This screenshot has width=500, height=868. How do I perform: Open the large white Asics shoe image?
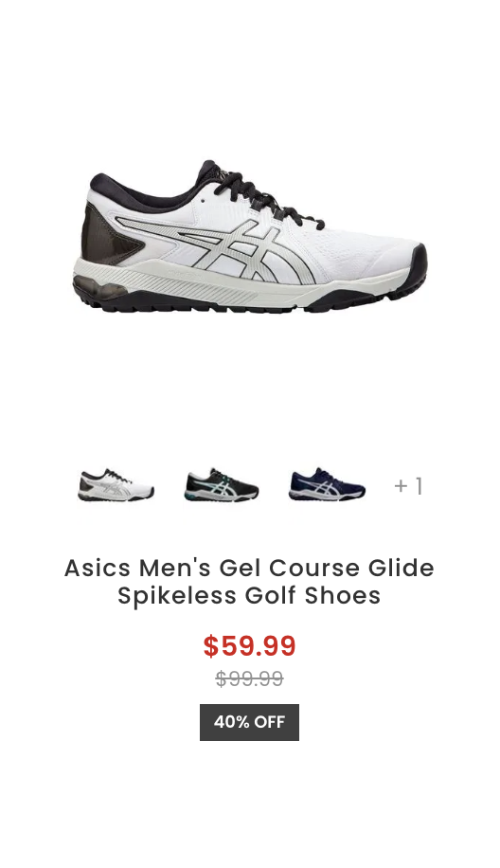249,237
